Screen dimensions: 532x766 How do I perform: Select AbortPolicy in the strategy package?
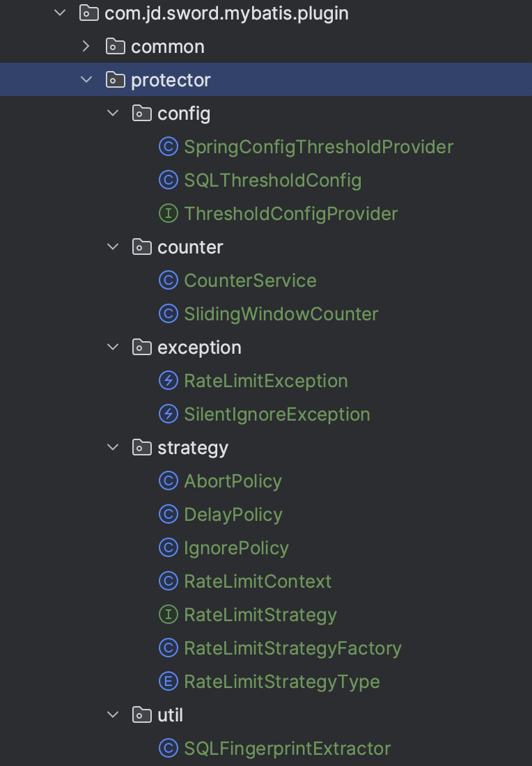click(x=233, y=481)
